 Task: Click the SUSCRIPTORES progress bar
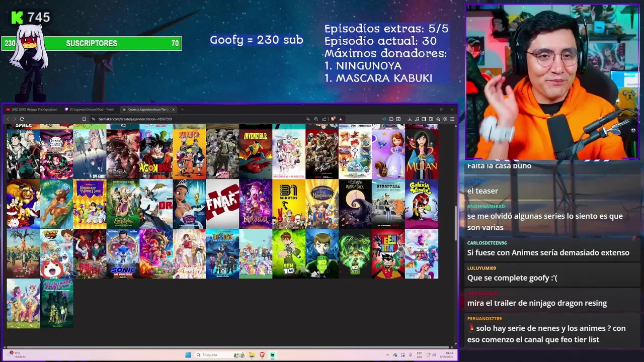(x=92, y=44)
